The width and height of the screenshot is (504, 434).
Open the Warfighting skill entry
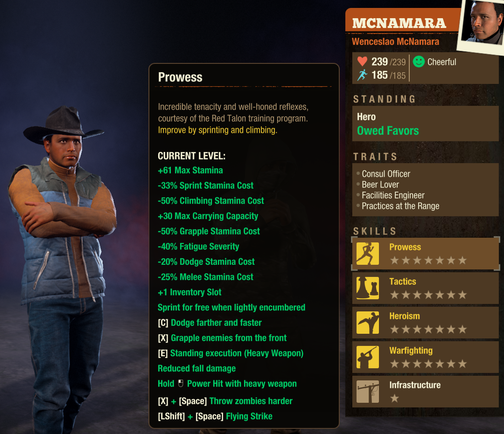click(x=425, y=357)
